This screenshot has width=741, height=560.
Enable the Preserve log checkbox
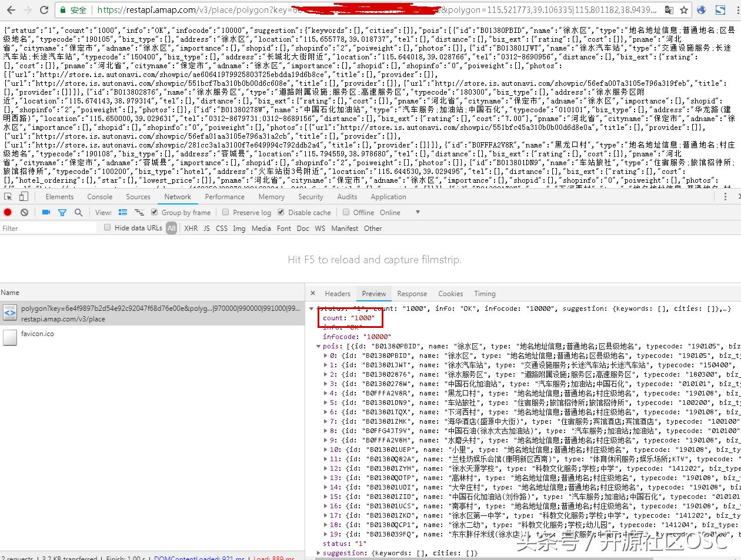(225, 212)
